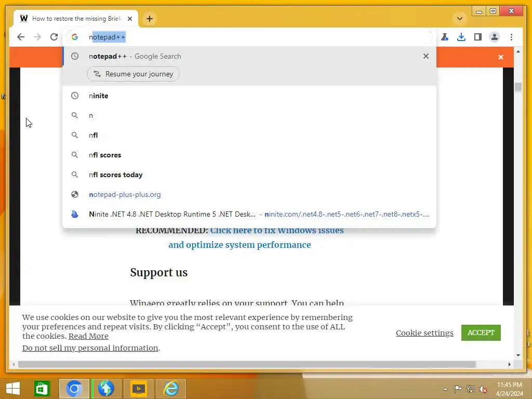Open Cookie settings

[x=424, y=333]
